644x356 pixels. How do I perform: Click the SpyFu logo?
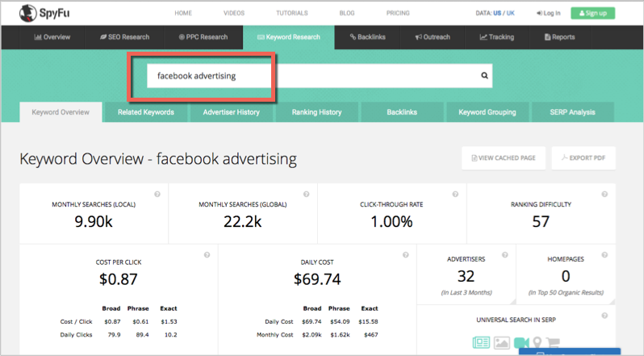pos(44,13)
